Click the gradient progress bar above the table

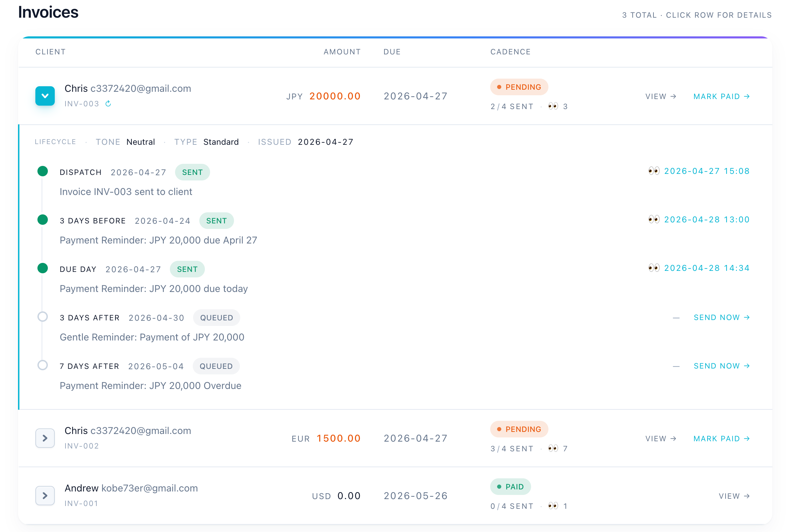coord(394,37)
